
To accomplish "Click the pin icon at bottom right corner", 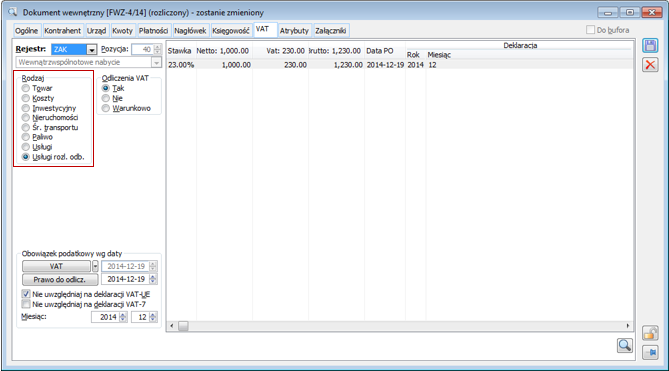I will pos(650,352).
